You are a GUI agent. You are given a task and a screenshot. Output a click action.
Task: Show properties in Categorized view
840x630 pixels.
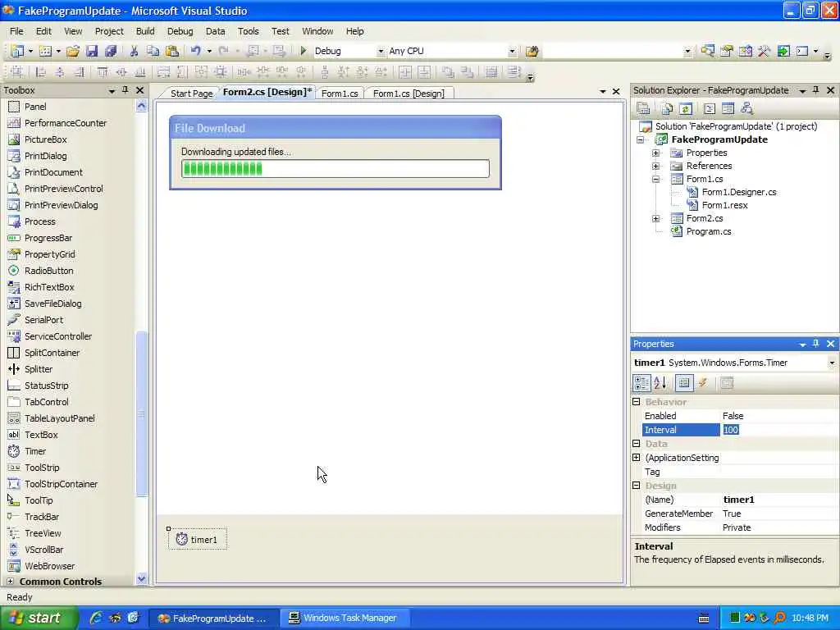point(641,383)
